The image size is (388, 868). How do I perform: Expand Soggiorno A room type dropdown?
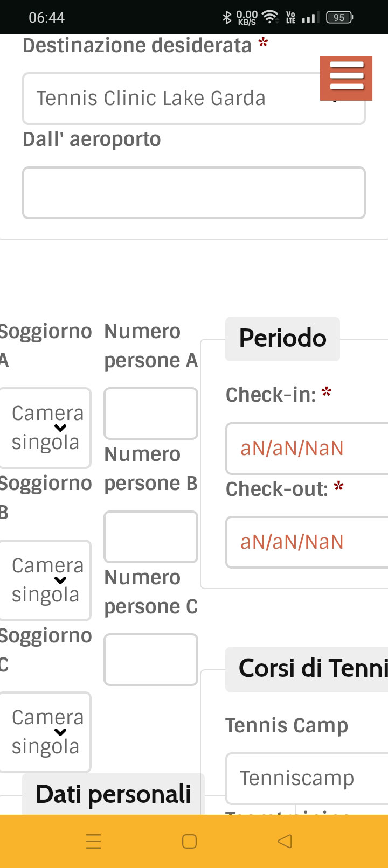[46, 428]
